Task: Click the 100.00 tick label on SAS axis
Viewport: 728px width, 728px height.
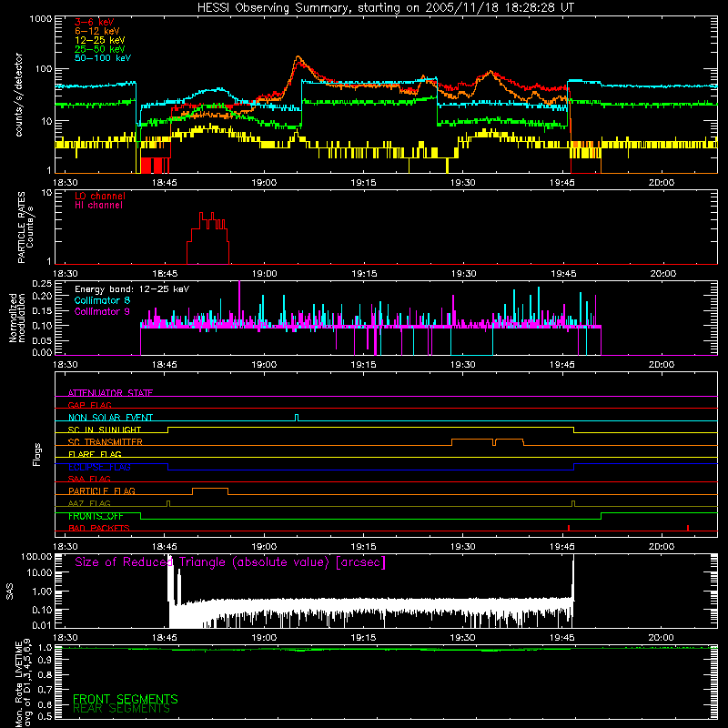Action: tap(36, 557)
